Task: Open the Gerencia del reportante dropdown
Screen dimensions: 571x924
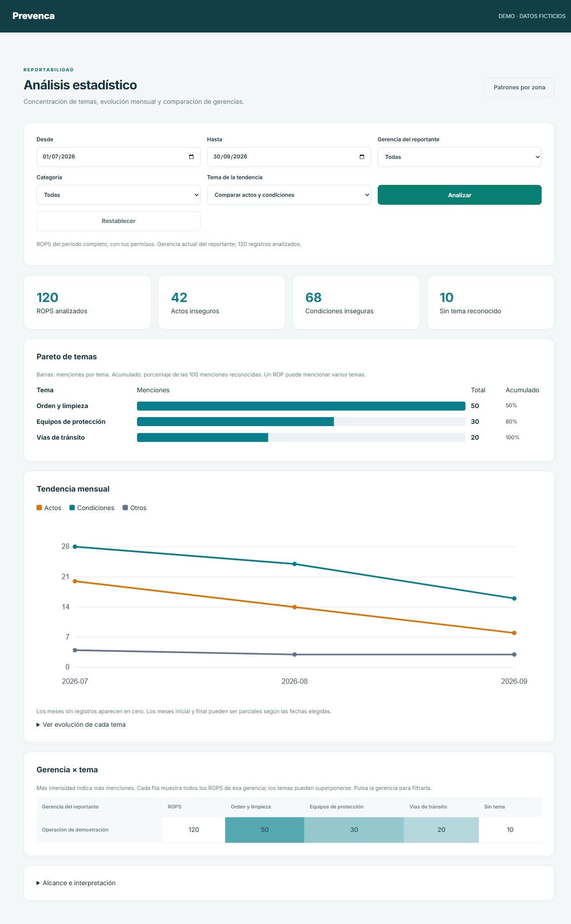Action: coord(459,157)
